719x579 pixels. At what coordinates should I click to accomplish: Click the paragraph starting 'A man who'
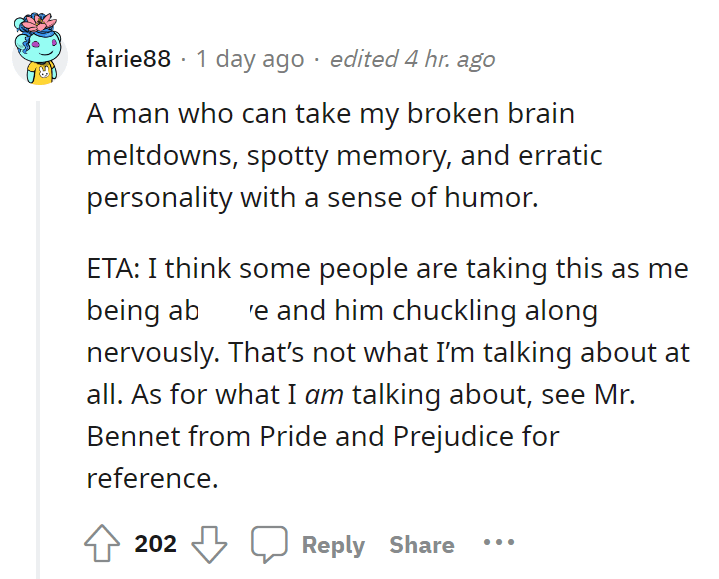point(344,156)
